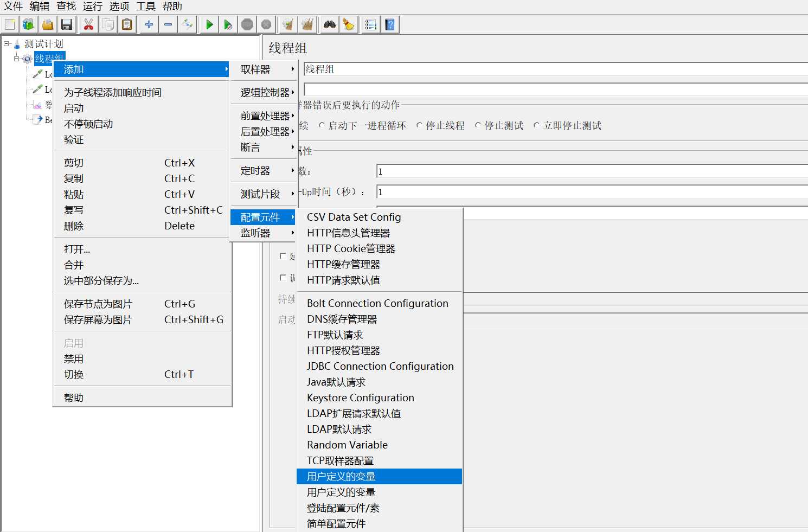The width and height of the screenshot is (808, 532).
Task: Open the 运行 menu in menu bar
Action: coord(93,7)
